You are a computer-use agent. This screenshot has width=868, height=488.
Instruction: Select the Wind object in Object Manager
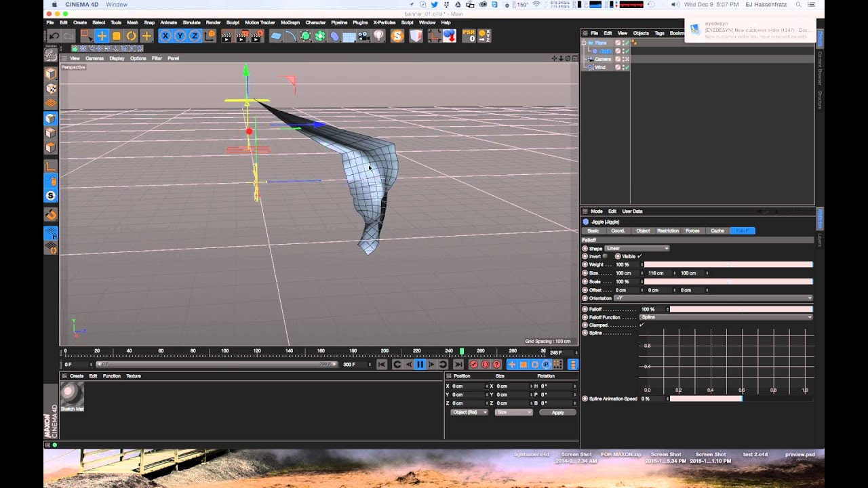click(599, 67)
